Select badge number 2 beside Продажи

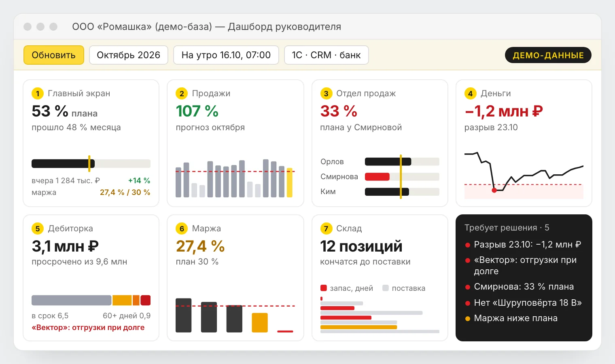(182, 93)
